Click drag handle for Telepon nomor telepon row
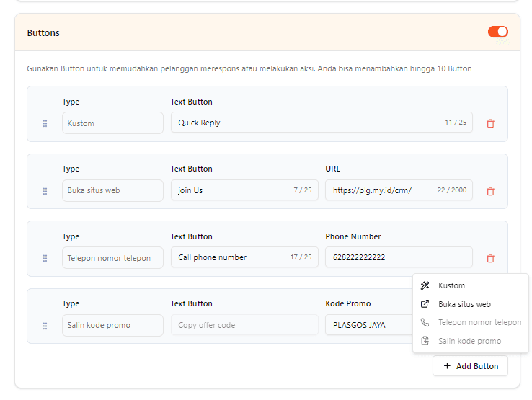Viewport: 532px width, 400px height. tap(45, 258)
